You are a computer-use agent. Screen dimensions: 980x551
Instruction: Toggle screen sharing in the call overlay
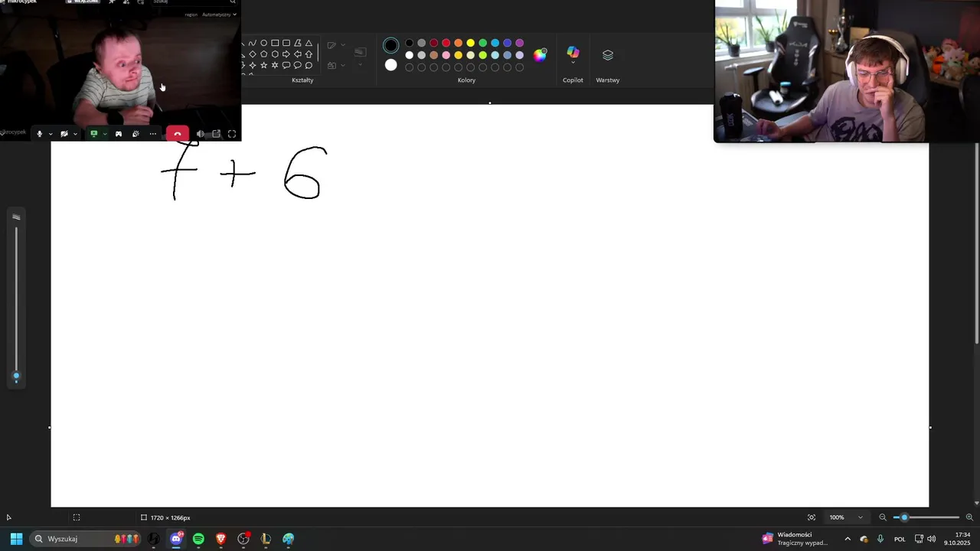(x=94, y=134)
